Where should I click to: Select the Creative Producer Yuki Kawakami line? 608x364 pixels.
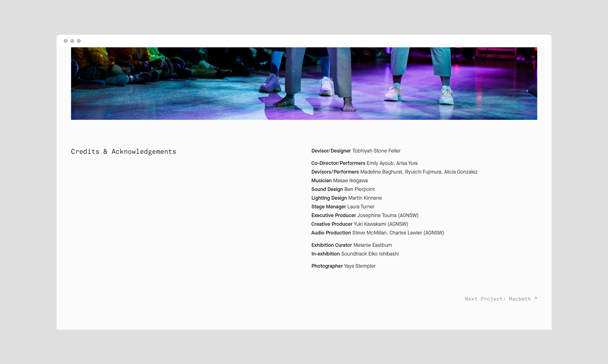coord(359,224)
